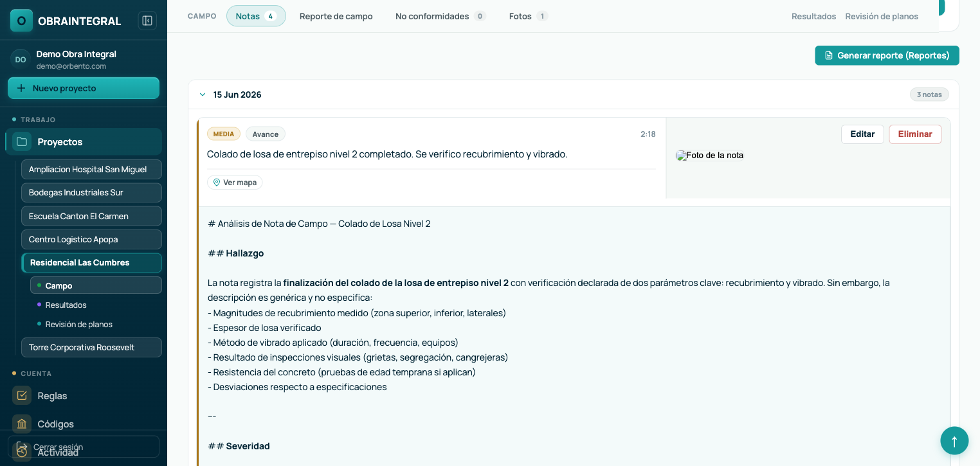Collapse the sidebar with the panel icon
This screenshot has width=980, height=466.
click(x=147, y=21)
